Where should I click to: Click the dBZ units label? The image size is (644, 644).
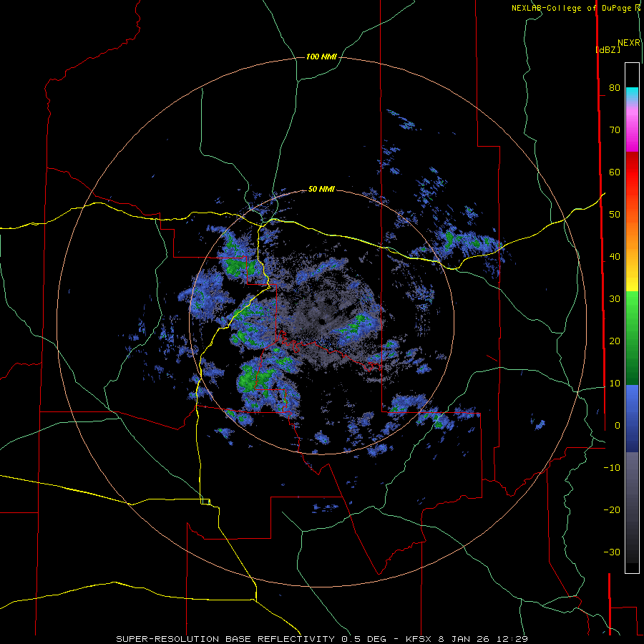point(608,49)
